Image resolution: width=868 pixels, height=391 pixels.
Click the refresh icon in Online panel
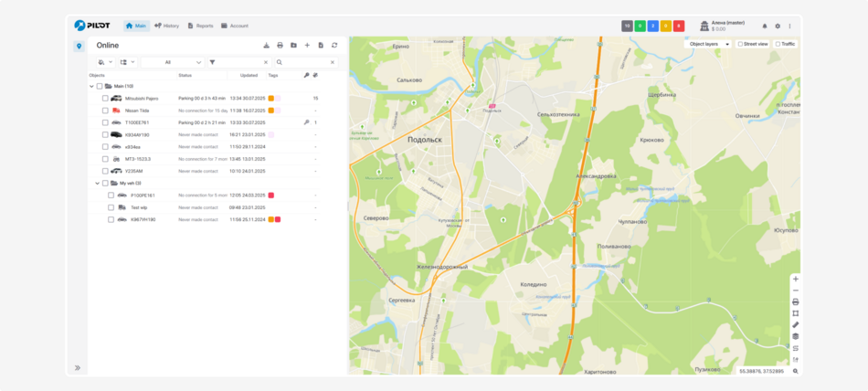tap(334, 45)
